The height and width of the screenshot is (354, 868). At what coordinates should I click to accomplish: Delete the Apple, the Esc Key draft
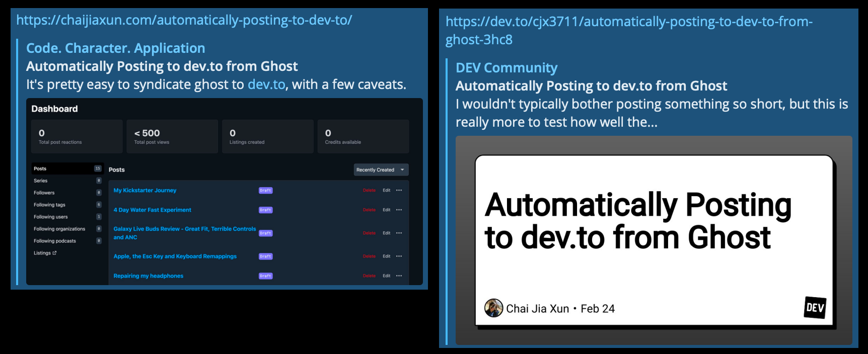(369, 256)
